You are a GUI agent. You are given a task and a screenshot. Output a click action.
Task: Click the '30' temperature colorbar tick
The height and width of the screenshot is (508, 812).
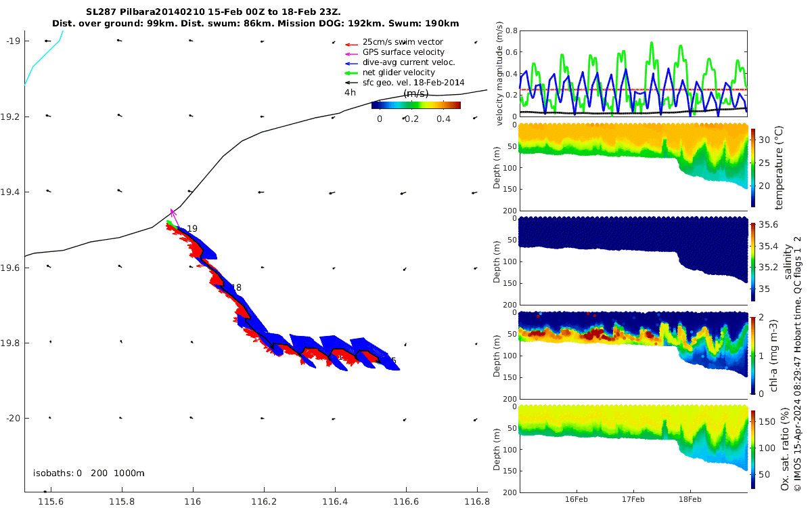click(x=765, y=140)
